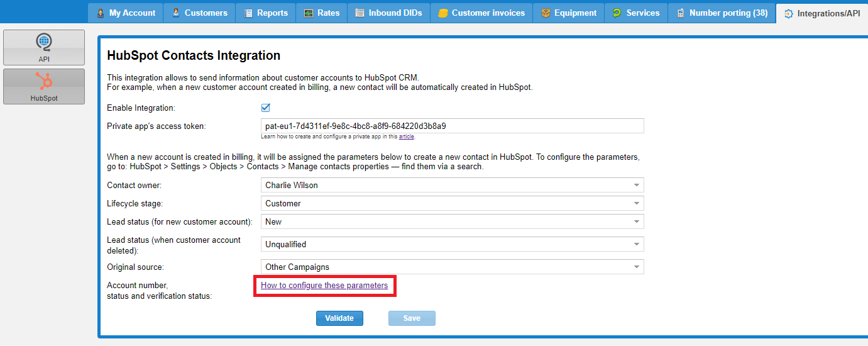Click the Inbound DIDs tab icon

coord(360,13)
